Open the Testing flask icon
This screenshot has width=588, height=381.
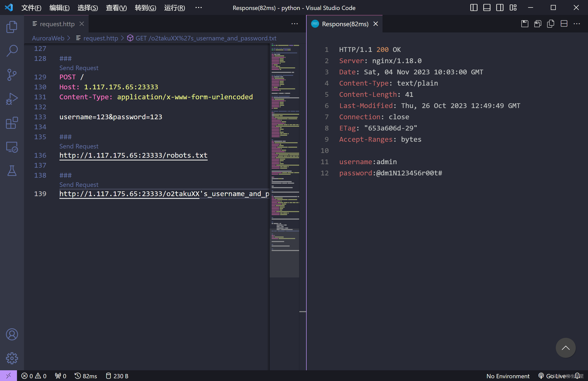[12, 171]
